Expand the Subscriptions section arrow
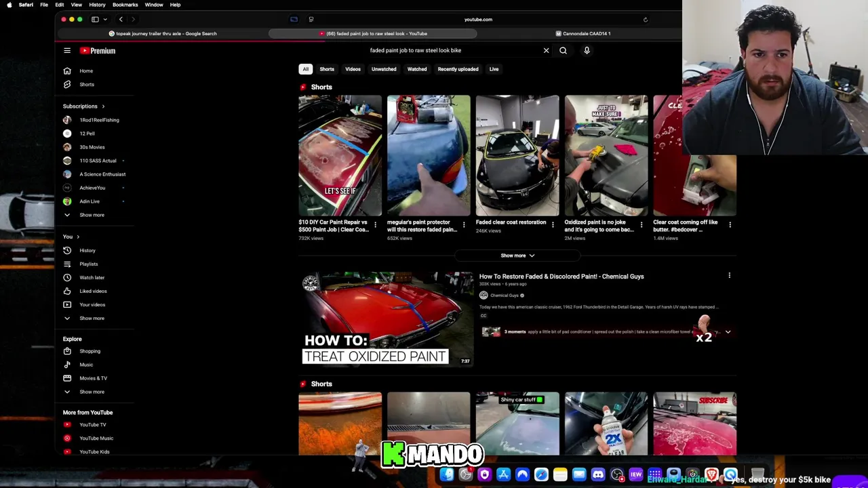868x488 pixels. 103,106
